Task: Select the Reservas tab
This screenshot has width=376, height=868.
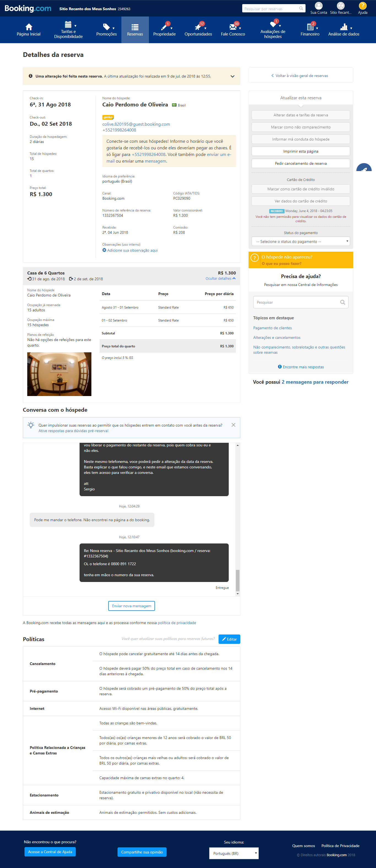Action: tap(135, 30)
